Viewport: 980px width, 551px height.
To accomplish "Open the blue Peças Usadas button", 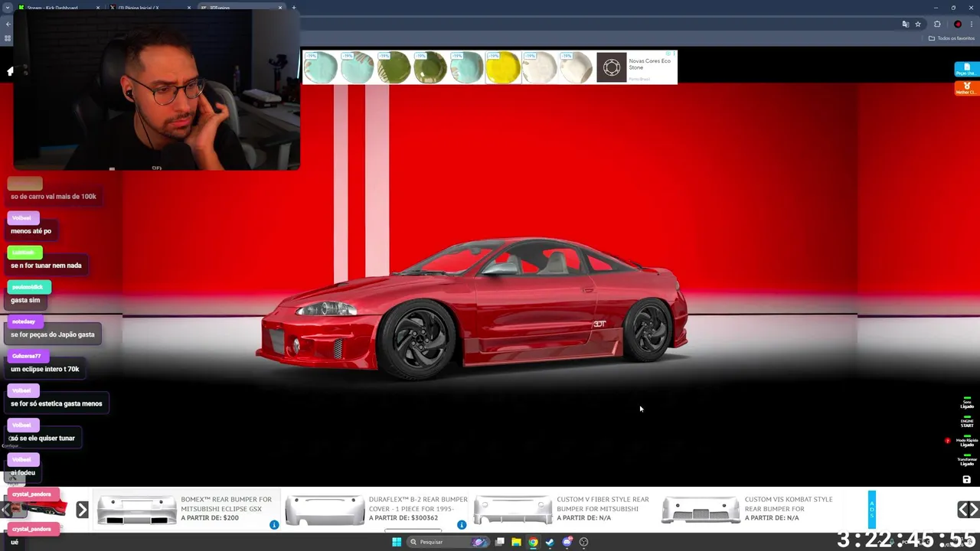I will click(966, 70).
